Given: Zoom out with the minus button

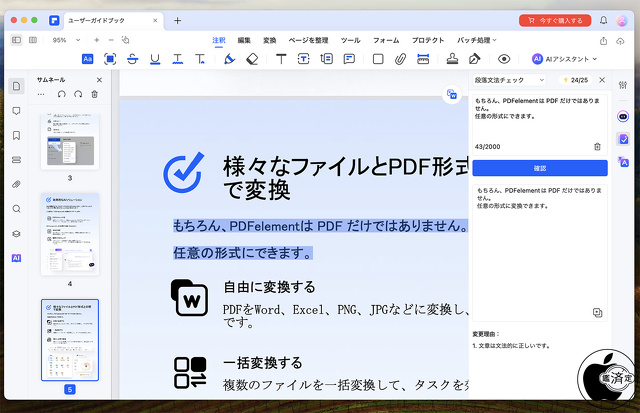Looking at the screenshot, I should 111,40.
